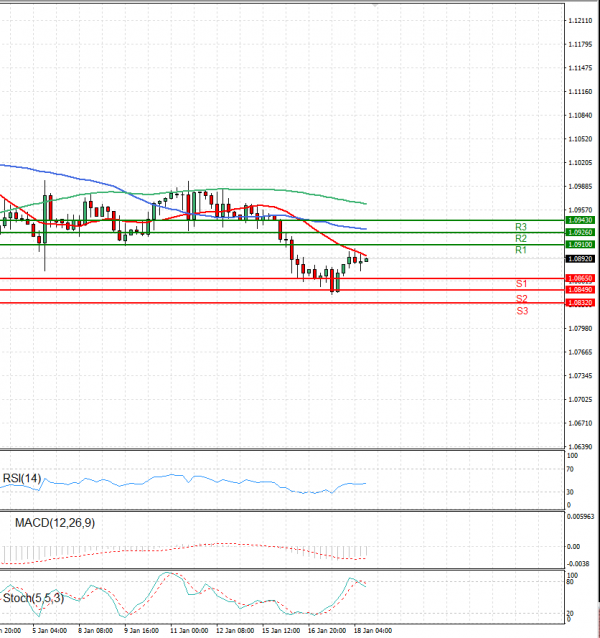
Task: Click the 1.07665 price axis value
Action: pyautogui.click(x=580, y=352)
